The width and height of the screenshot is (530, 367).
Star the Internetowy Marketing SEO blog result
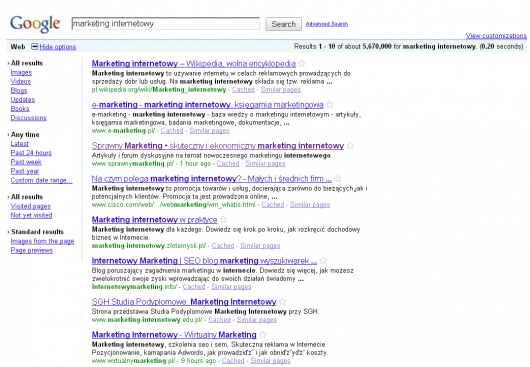click(323, 261)
